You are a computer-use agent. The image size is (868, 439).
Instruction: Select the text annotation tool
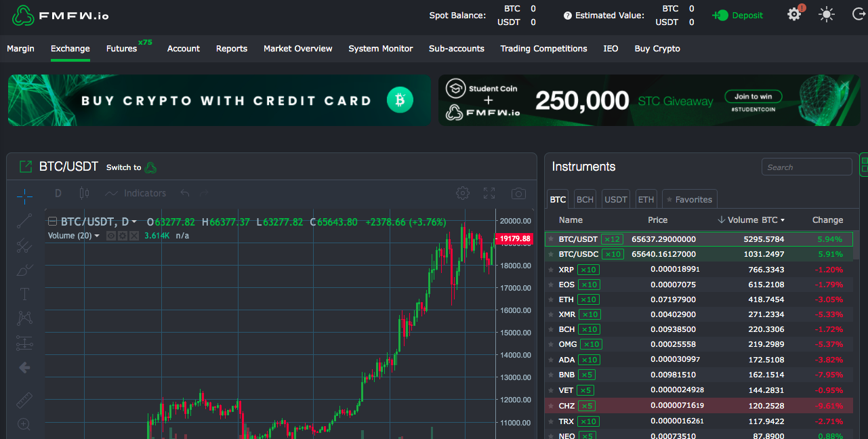(x=24, y=294)
